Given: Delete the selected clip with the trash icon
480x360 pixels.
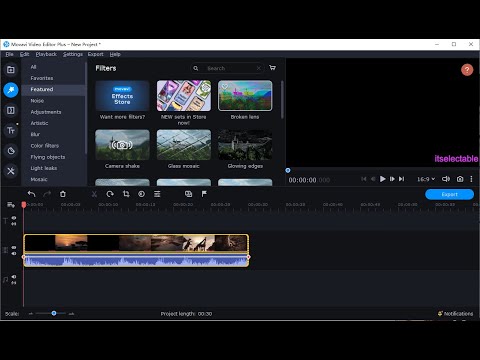Looking at the screenshot, I should coord(63,194).
